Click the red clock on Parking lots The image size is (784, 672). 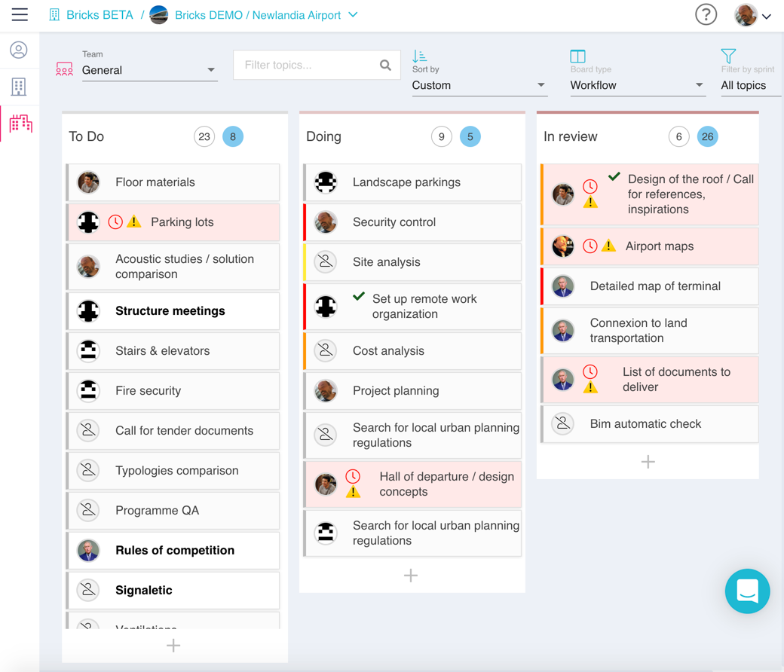point(115,222)
